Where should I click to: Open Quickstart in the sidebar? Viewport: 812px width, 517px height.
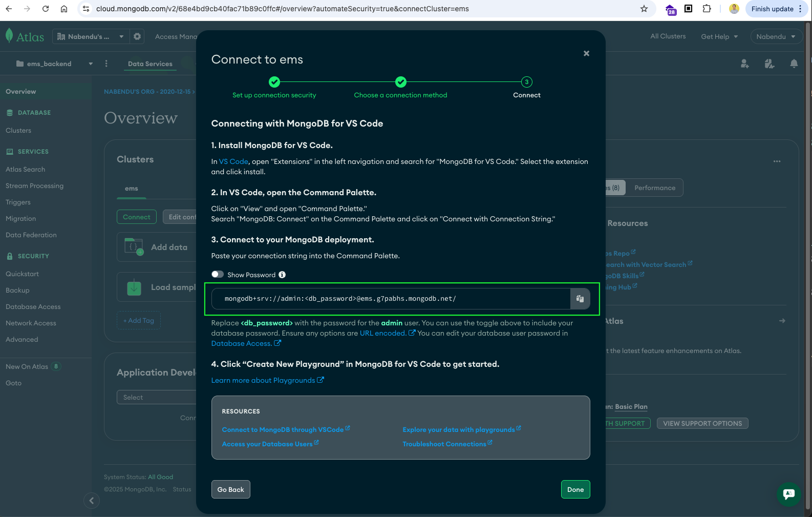point(22,274)
